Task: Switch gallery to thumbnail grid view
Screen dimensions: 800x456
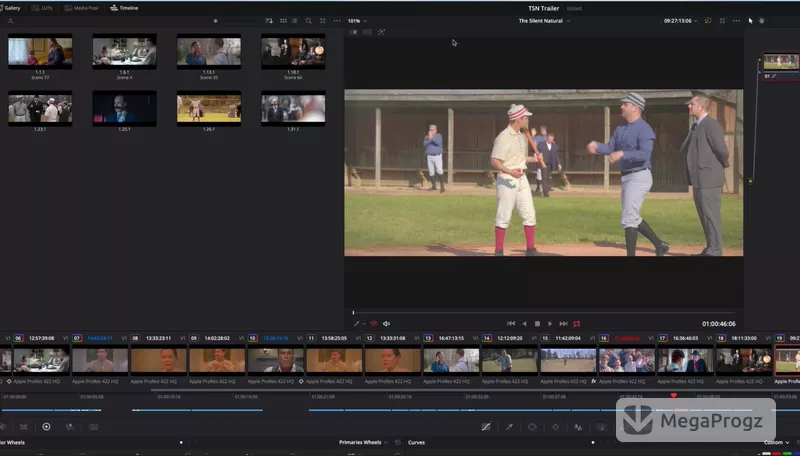Action: tap(283, 21)
